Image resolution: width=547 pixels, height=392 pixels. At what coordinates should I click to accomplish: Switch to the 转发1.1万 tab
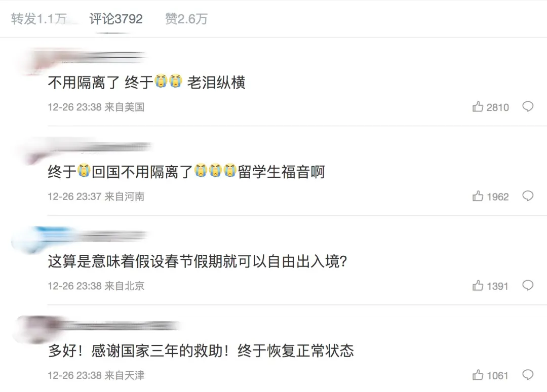[x=38, y=19]
